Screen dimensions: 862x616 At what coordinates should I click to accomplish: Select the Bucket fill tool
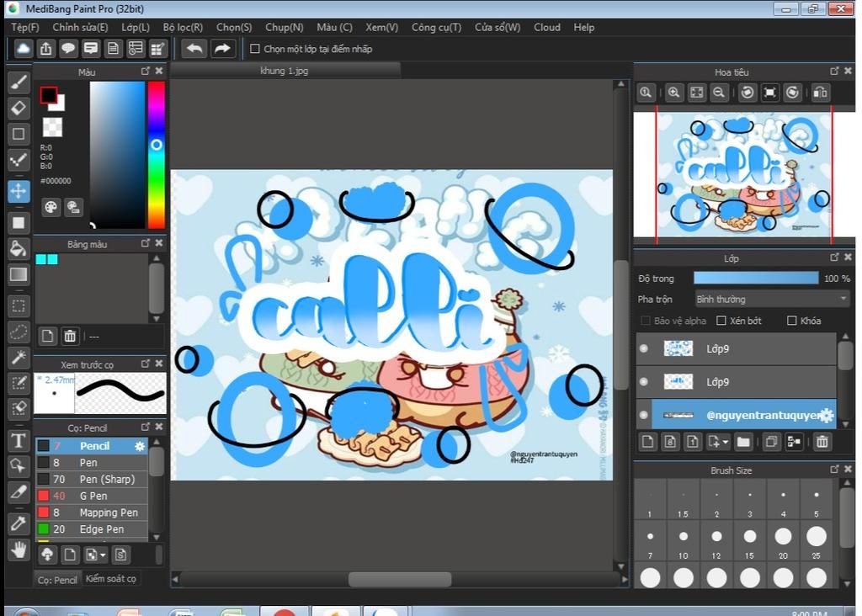coord(19,248)
